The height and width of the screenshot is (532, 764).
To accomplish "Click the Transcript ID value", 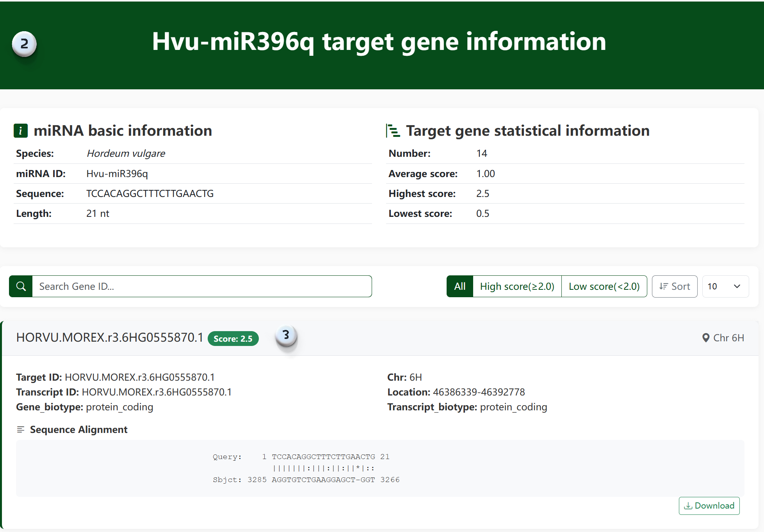I will coord(157,392).
